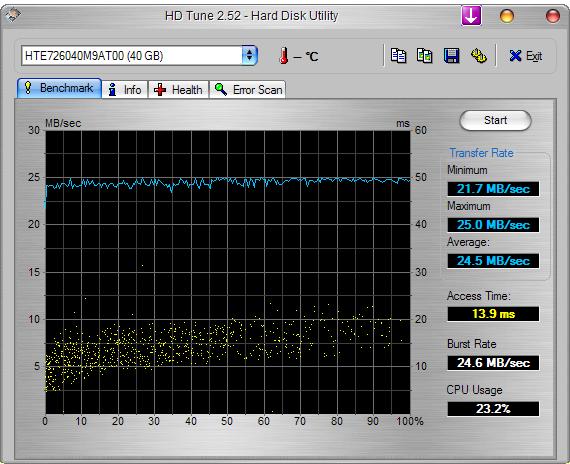Switch to the Error Scan tab
Image resolution: width=570 pixels, height=464 pixels.
click(x=248, y=89)
